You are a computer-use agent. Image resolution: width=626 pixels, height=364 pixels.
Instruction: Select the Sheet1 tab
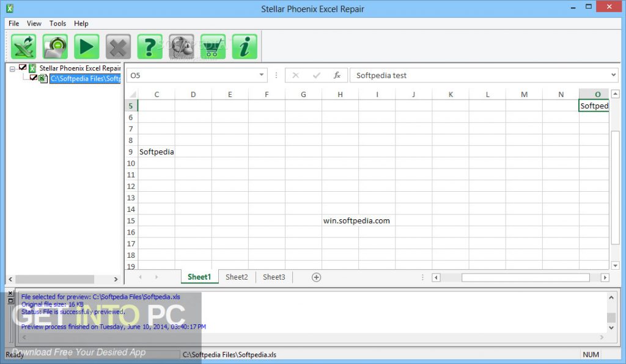[x=199, y=277]
